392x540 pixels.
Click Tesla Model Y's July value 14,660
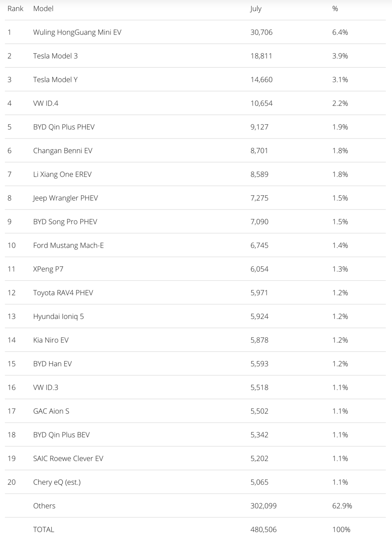click(x=261, y=80)
